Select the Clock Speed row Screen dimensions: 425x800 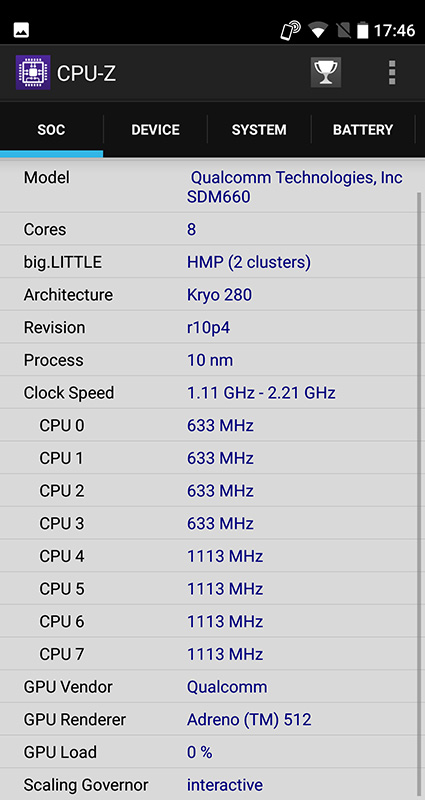coord(208,392)
